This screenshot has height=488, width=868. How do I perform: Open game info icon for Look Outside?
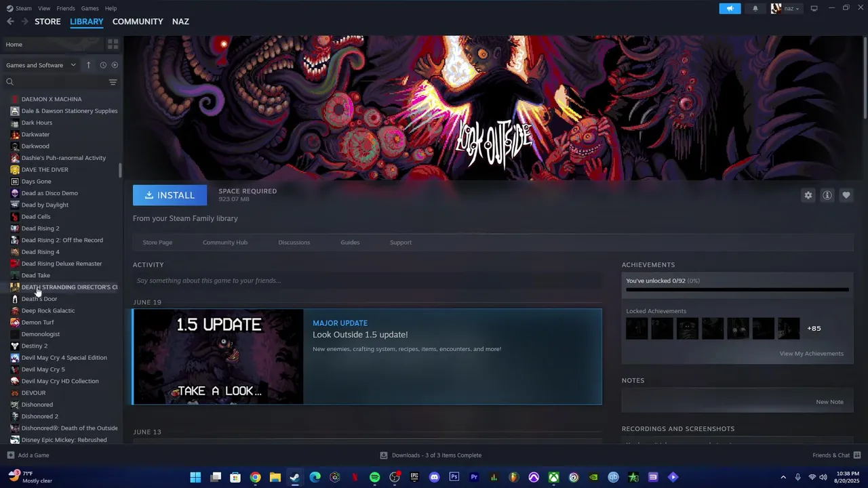[827, 195]
